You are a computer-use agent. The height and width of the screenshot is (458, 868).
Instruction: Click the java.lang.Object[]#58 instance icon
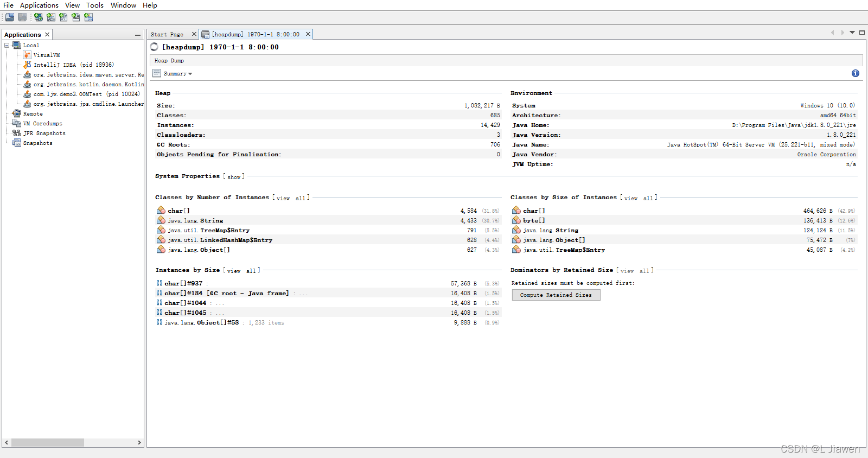point(159,322)
